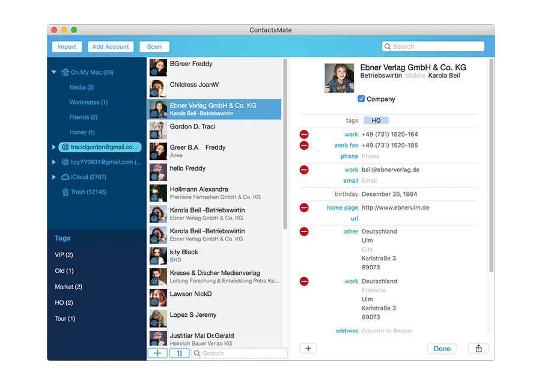This screenshot has height=392, width=542.
Task: Click the top toolbar Search field
Action: pos(433,47)
